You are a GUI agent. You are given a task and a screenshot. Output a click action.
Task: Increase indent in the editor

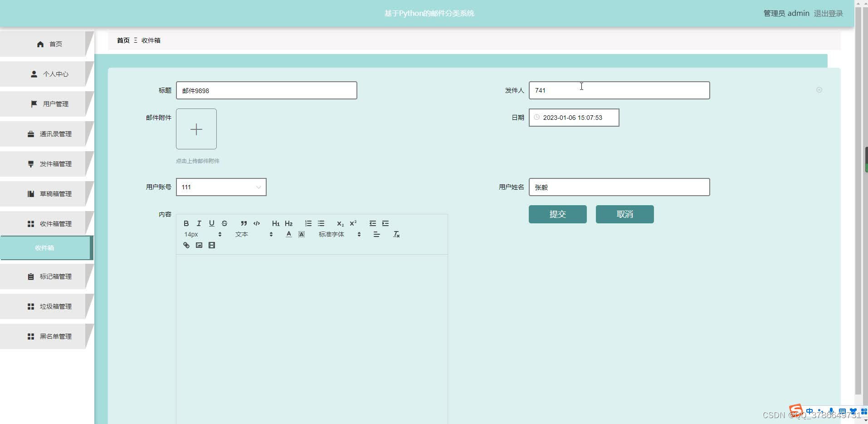[x=385, y=223]
